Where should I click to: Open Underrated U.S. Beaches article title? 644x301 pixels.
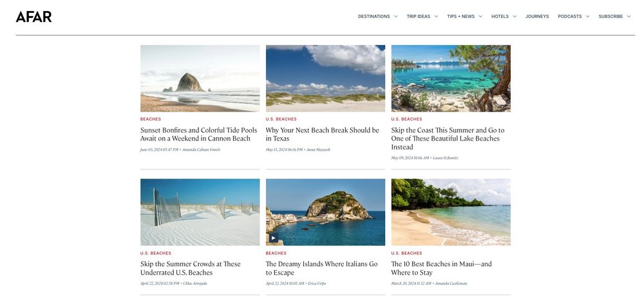191,268
